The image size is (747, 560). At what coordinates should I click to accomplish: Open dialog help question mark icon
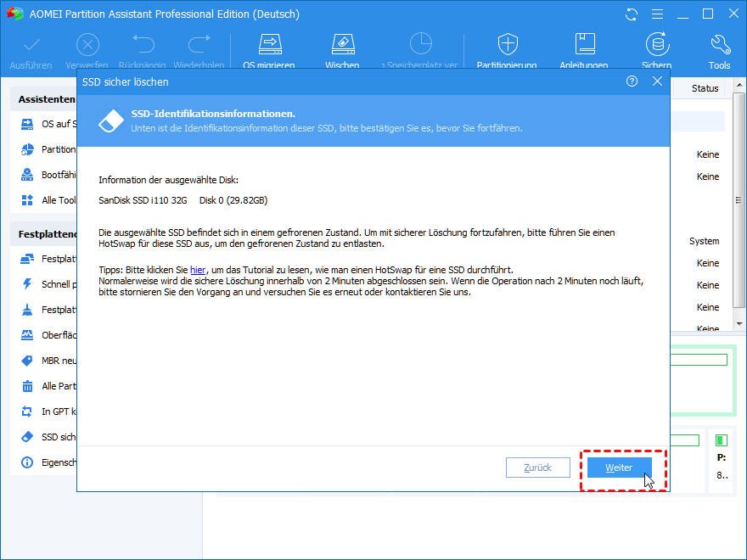coord(632,81)
